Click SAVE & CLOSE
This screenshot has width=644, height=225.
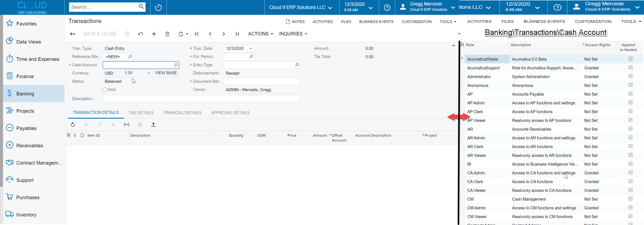(x=100, y=34)
